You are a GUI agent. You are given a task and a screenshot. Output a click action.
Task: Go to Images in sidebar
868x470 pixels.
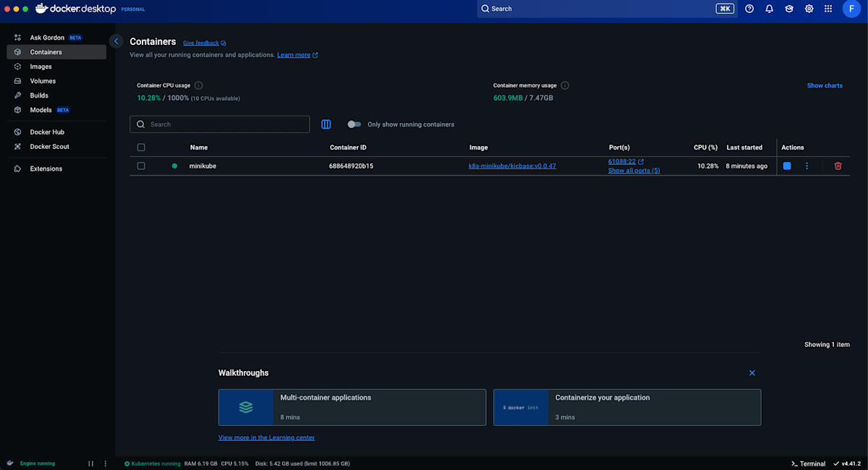point(56,67)
